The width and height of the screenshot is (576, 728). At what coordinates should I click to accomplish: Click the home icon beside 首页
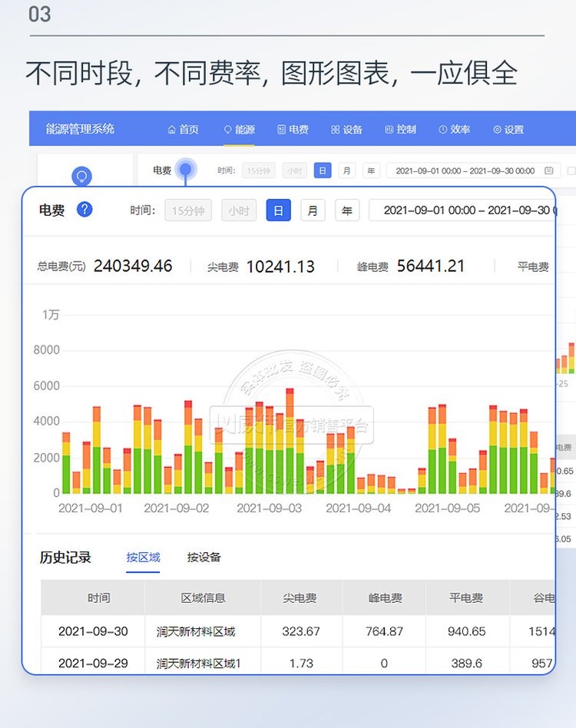pyautogui.click(x=172, y=130)
